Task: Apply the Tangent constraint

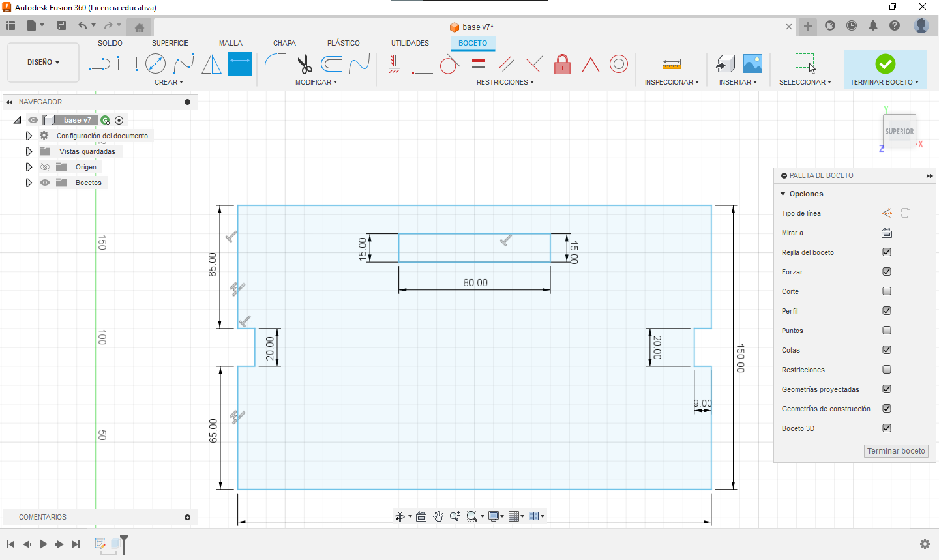Action: (x=450, y=64)
